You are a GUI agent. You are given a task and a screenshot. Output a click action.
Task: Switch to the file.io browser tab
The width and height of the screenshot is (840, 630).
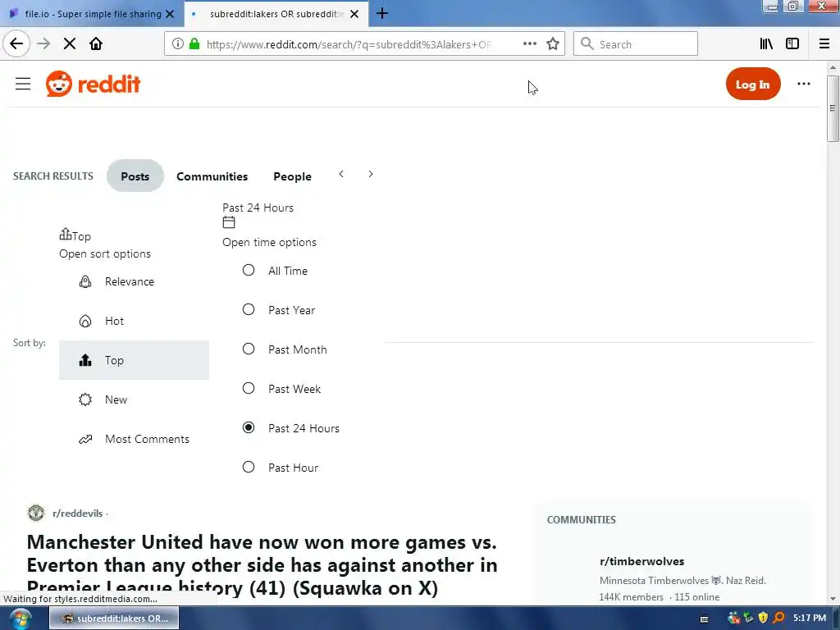[91, 14]
